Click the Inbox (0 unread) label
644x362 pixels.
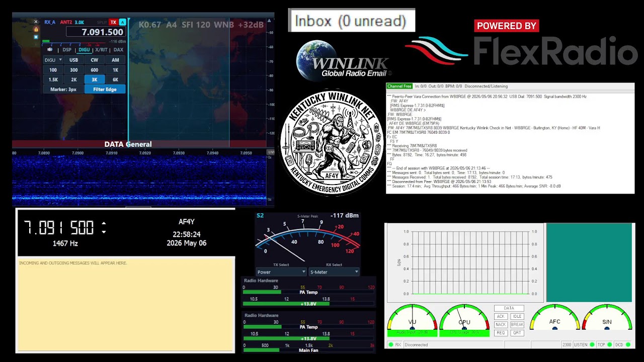[x=351, y=21]
